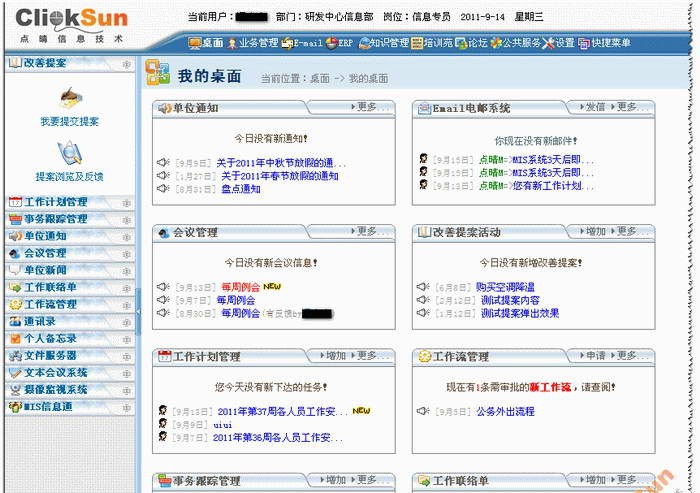Screen dimensions: 700x493
Task: Click the 桌面 monitor icon in top menu
Action: pos(195,43)
